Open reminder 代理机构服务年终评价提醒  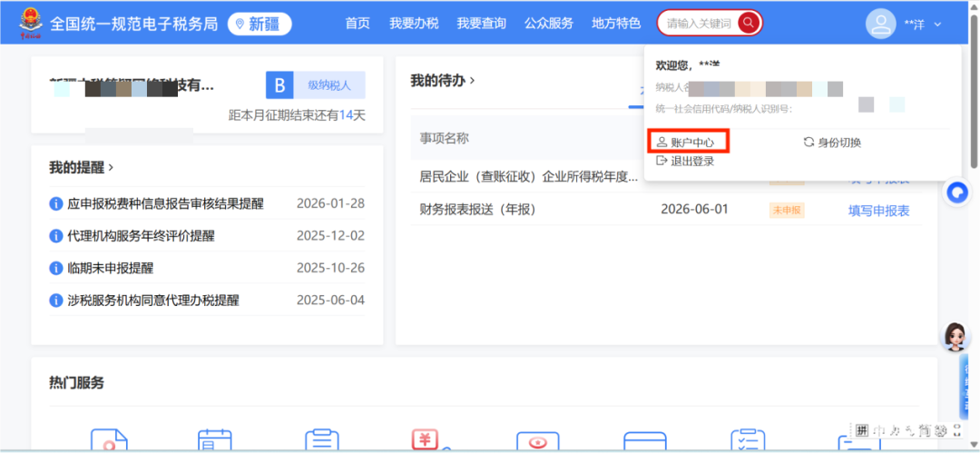142,236
